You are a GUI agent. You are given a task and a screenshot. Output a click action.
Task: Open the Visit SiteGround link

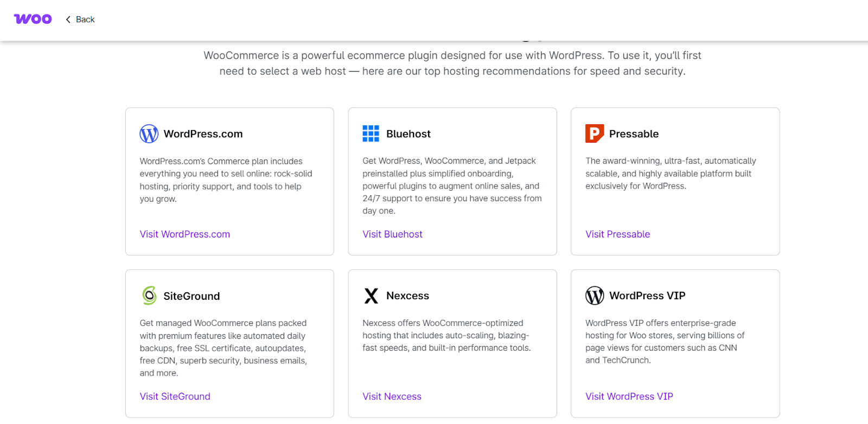(x=175, y=396)
